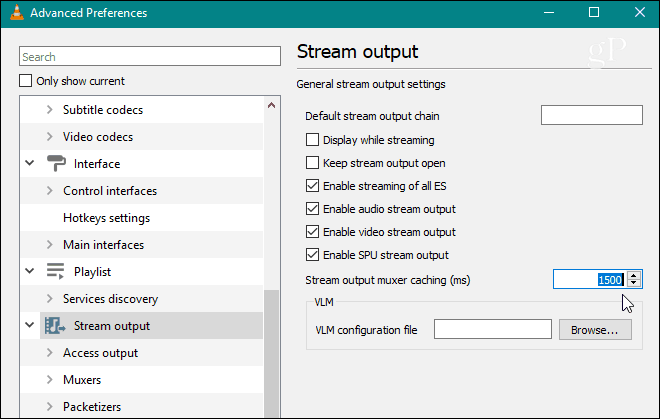Expand the Packetizers tree node
Screen dimensions: 660x419
50,406
